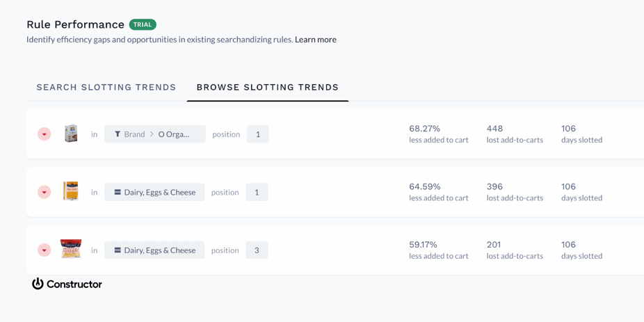
Task: Click the red bag product thumbnail
Action: [71, 249]
